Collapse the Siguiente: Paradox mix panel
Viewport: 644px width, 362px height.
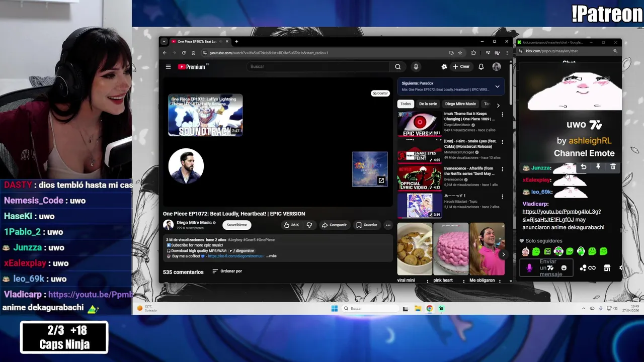click(x=497, y=86)
